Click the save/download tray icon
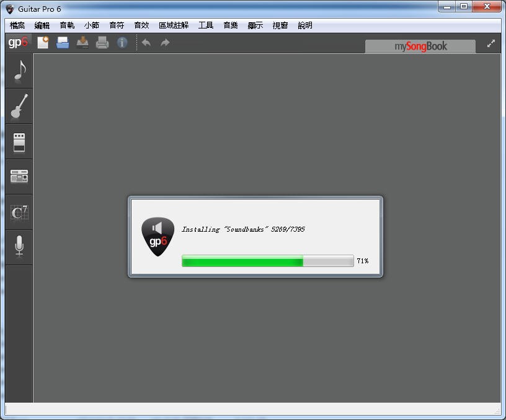This screenshot has width=506, height=420. tap(82, 43)
